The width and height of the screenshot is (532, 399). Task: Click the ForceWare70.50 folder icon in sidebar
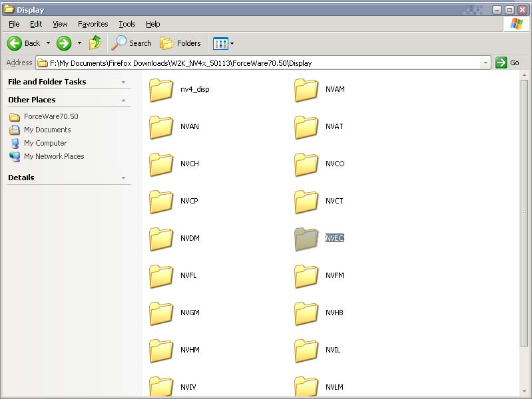pos(14,117)
